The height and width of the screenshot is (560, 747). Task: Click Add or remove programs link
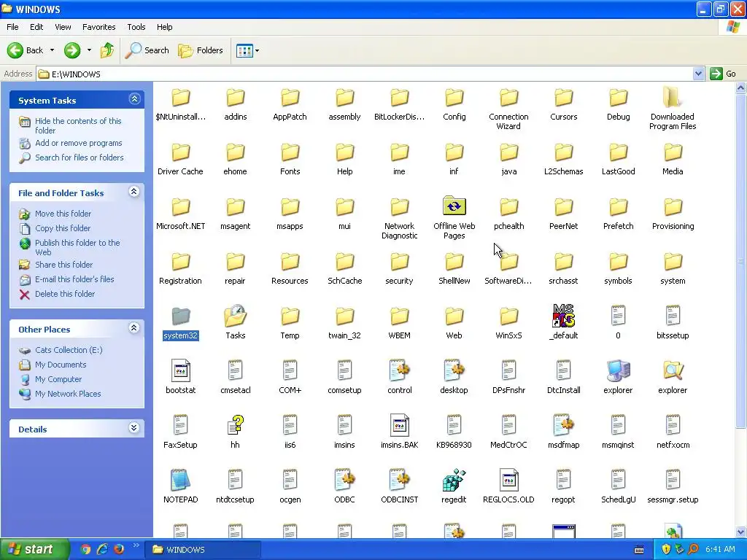[x=79, y=143]
